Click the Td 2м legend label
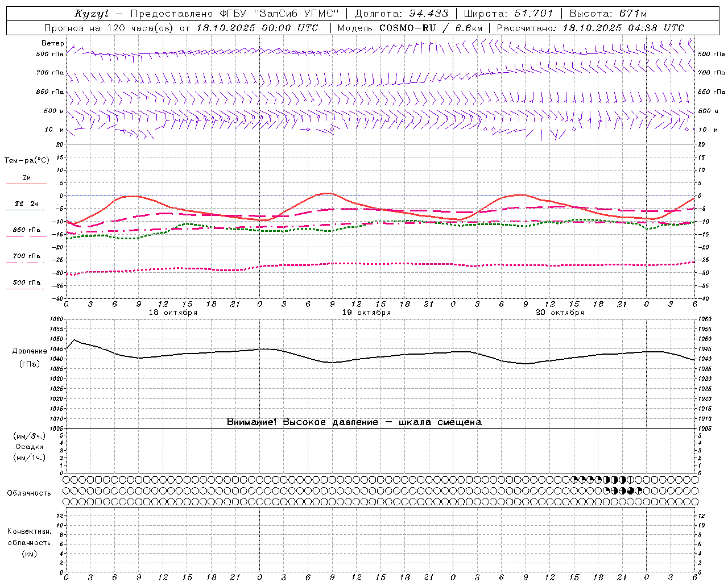This screenshot has height=582, width=728. point(27,203)
